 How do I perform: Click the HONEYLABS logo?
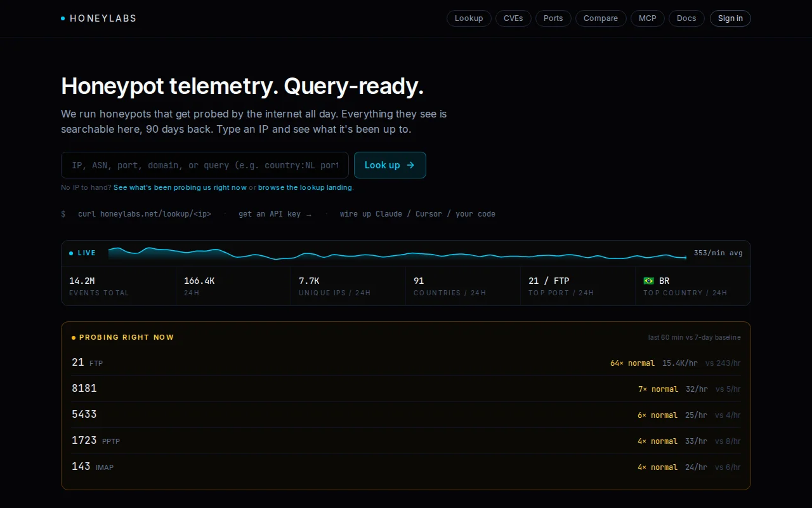[99, 18]
